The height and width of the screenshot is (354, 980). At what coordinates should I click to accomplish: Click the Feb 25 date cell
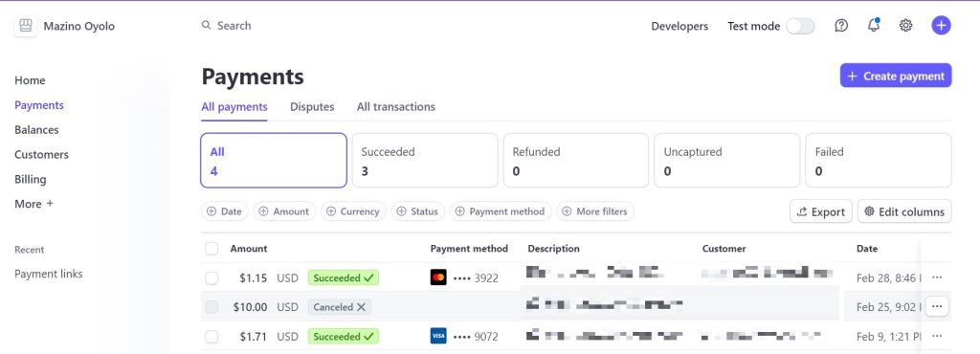tap(888, 307)
